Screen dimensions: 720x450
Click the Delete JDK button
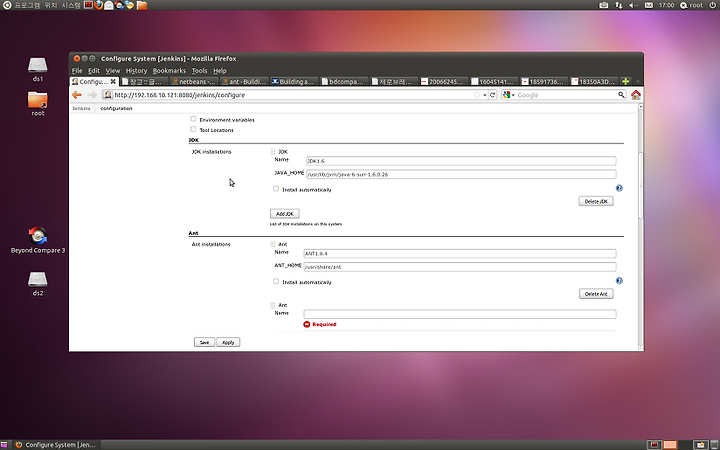point(596,201)
